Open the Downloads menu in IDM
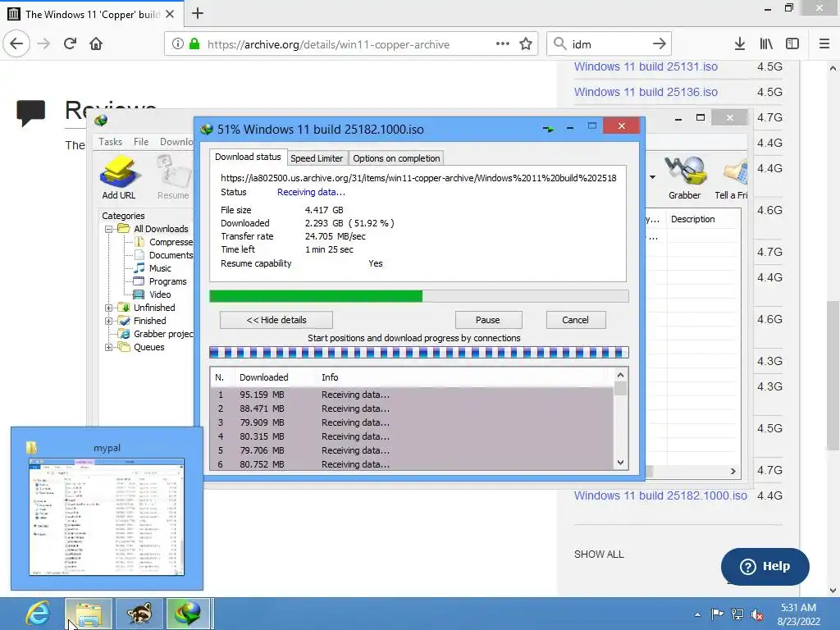The height and width of the screenshot is (630, 840). click(176, 142)
